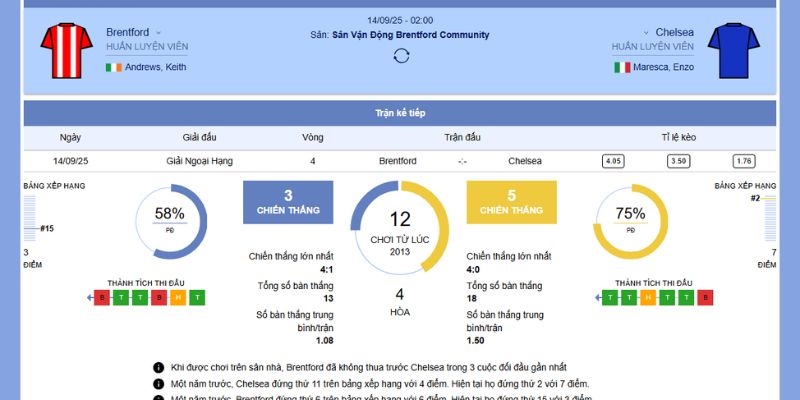Select the 1.76 away win odds
Viewport: 800px width, 400px height.
pyautogui.click(x=743, y=161)
